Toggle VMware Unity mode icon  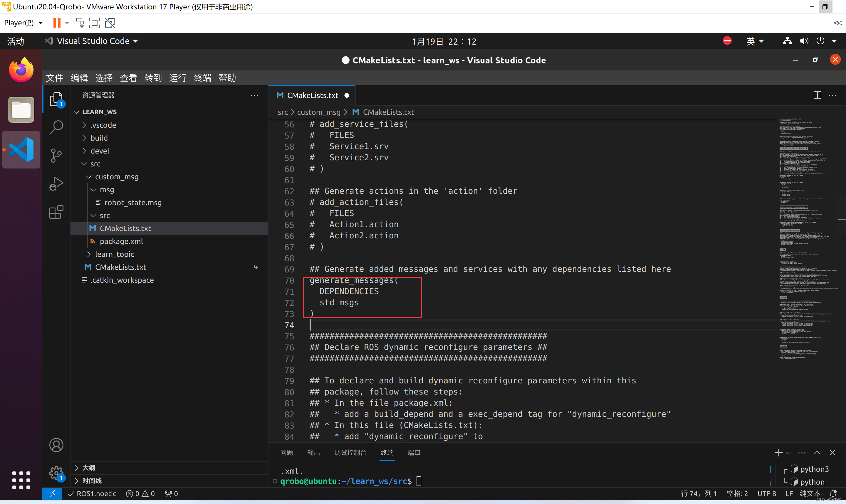110,23
